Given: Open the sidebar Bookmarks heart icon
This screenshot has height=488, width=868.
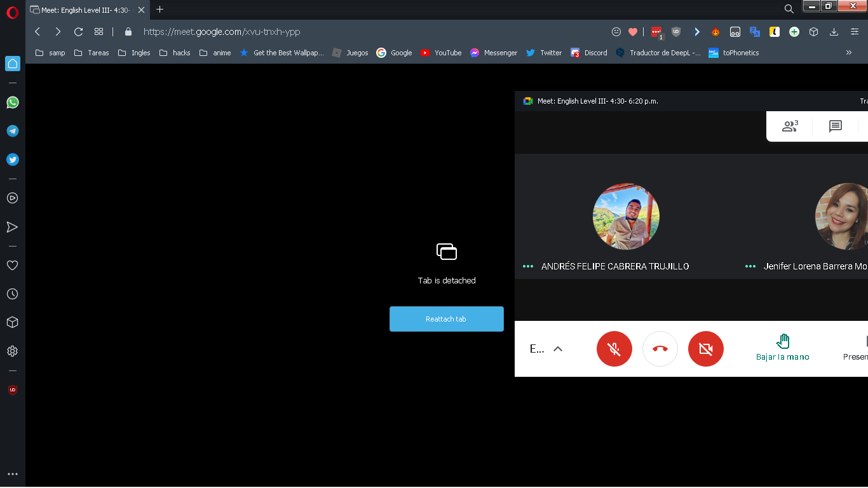Looking at the screenshot, I should pyautogui.click(x=12, y=265).
